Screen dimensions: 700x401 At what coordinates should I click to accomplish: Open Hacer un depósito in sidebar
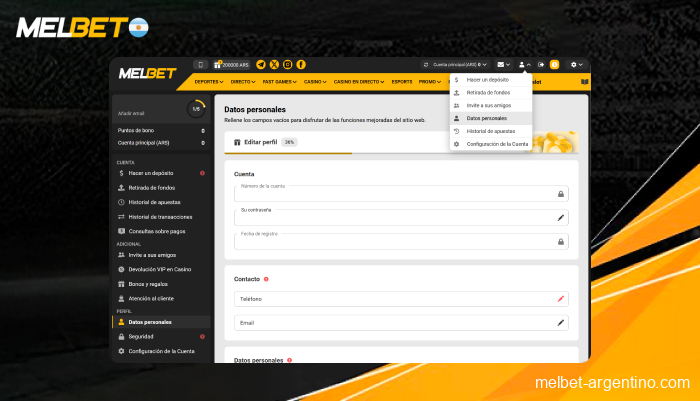point(161,173)
